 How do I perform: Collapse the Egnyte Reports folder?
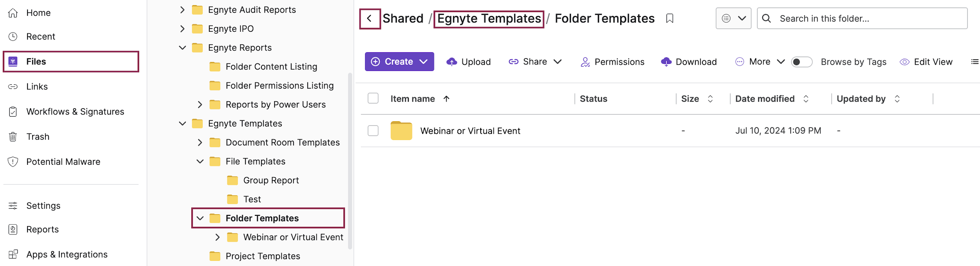point(182,48)
